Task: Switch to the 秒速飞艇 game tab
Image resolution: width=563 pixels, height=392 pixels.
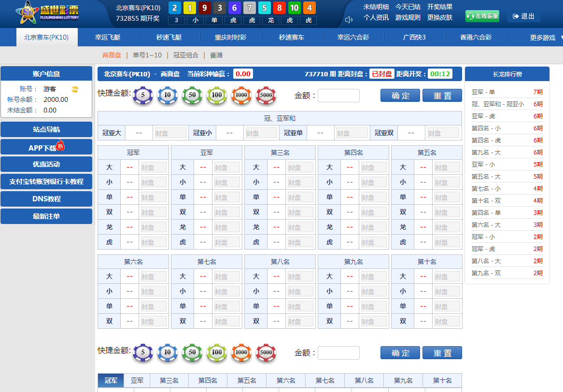Action: click(x=169, y=37)
